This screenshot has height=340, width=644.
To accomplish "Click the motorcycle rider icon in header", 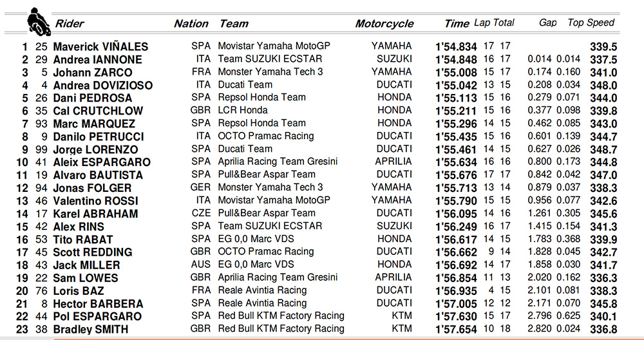I will (39, 21).
